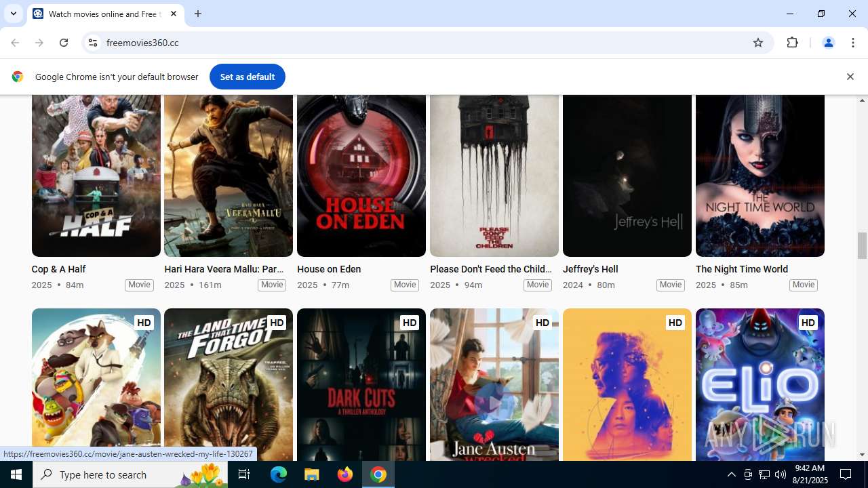Dismiss the default browser notification bar
The image size is (868, 488).
click(x=850, y=77)
